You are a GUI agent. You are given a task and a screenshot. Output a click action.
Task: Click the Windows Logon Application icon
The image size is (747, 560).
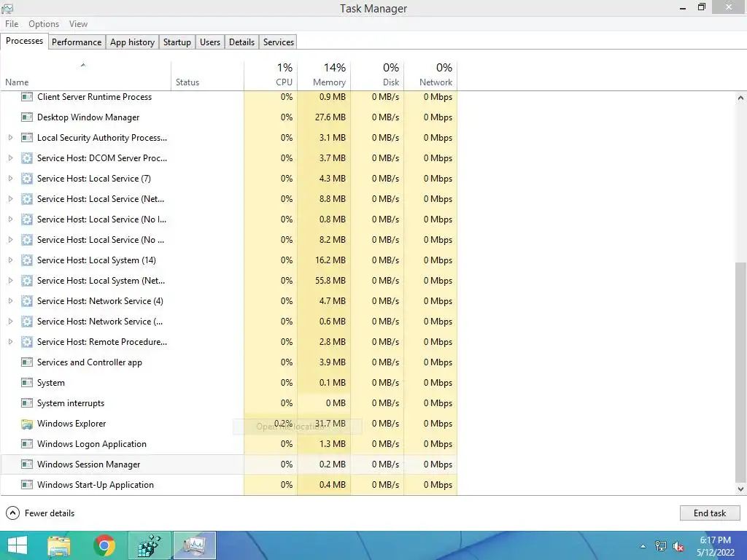pos(27,444)
